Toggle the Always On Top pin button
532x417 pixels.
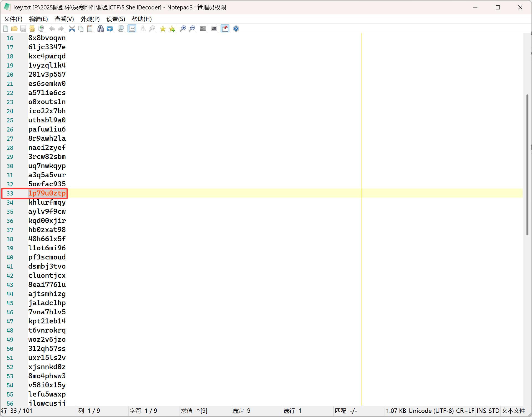[x=225, y=29]
